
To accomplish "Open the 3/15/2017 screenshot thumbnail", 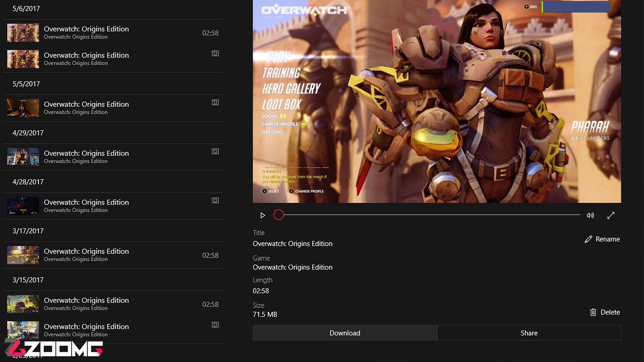I will (23, 330).
